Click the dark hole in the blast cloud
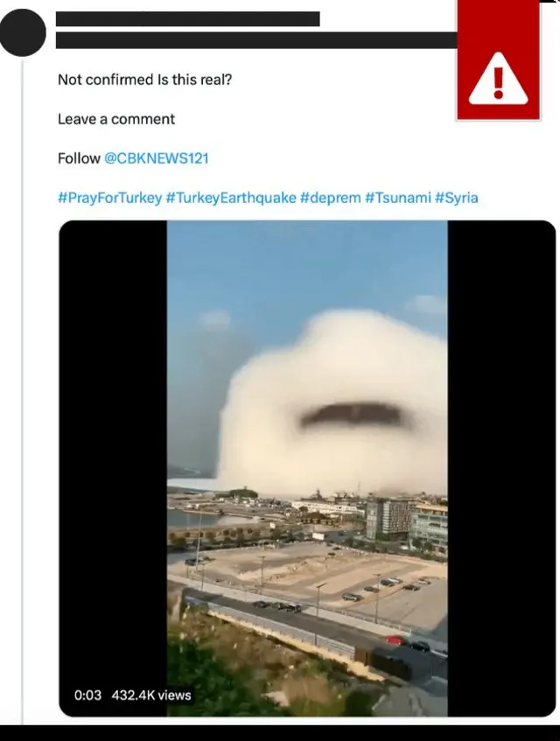Viewport: 560px width, 741px height. pos(355,416)
